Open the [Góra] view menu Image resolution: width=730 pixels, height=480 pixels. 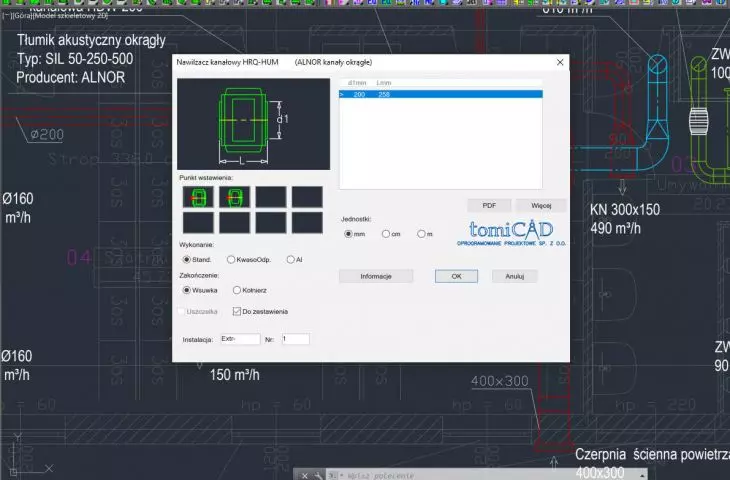point(22,15)
